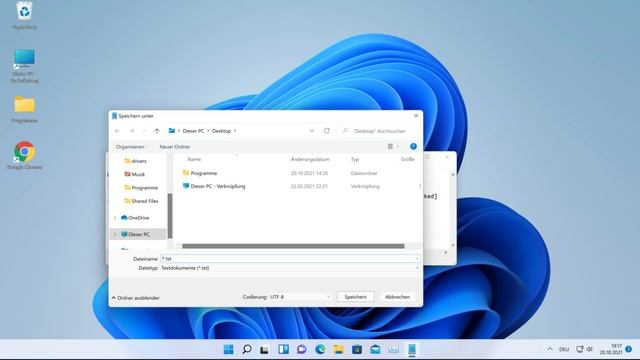The width and height of the screenshot is (640, 360).
Task: Select the Google Chrome desktop icon
Action: [24, 155]
